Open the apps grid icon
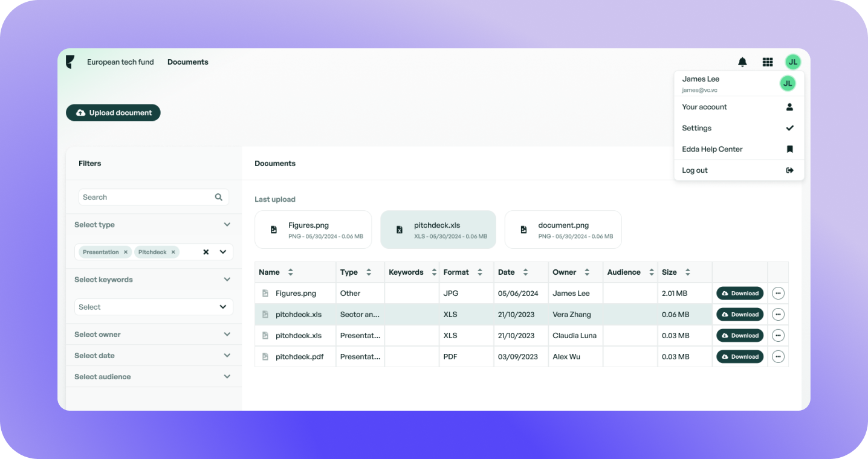The height and width of the screenshot is (459, 868). click(768, 62)
